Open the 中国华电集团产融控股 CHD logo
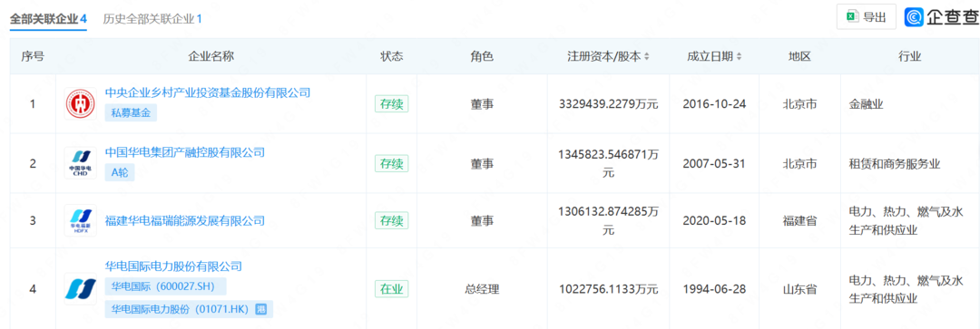980x329 pixels. (x=81, y=163)
